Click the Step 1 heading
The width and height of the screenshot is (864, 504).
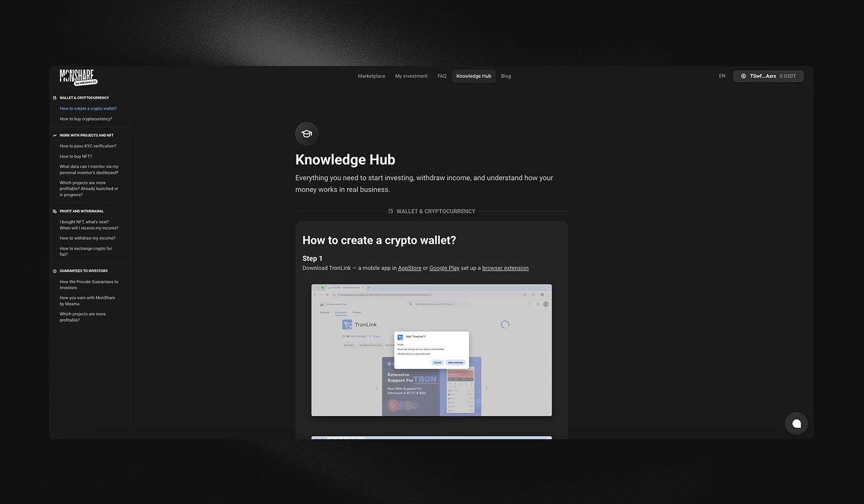pos(313,259)
